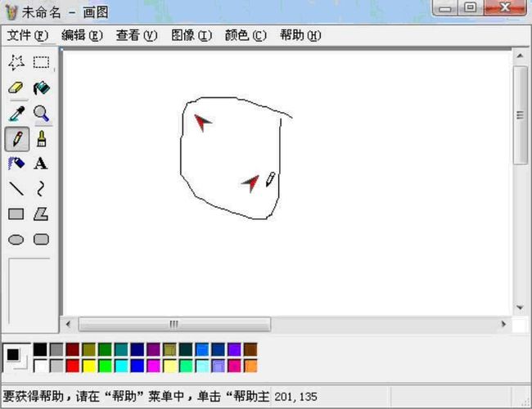Open the 编辑(E) menu
The width and height of the screenshot is (532, 409).
(82, 35)
